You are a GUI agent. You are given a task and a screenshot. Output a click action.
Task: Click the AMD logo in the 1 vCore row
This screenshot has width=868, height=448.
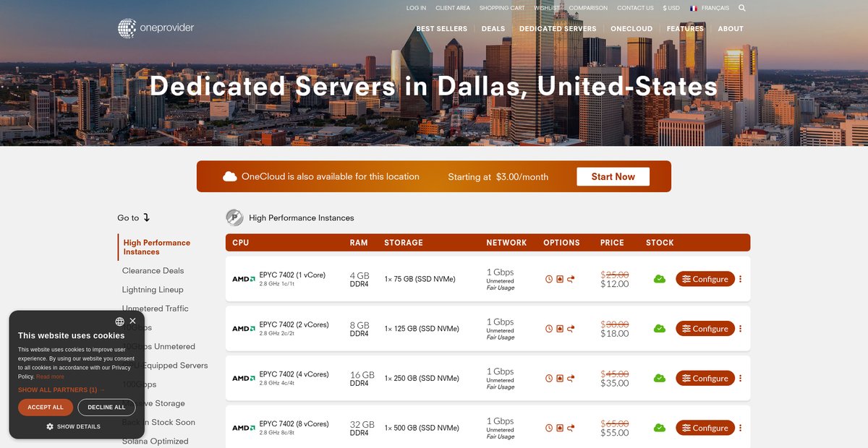coord(243,279)
